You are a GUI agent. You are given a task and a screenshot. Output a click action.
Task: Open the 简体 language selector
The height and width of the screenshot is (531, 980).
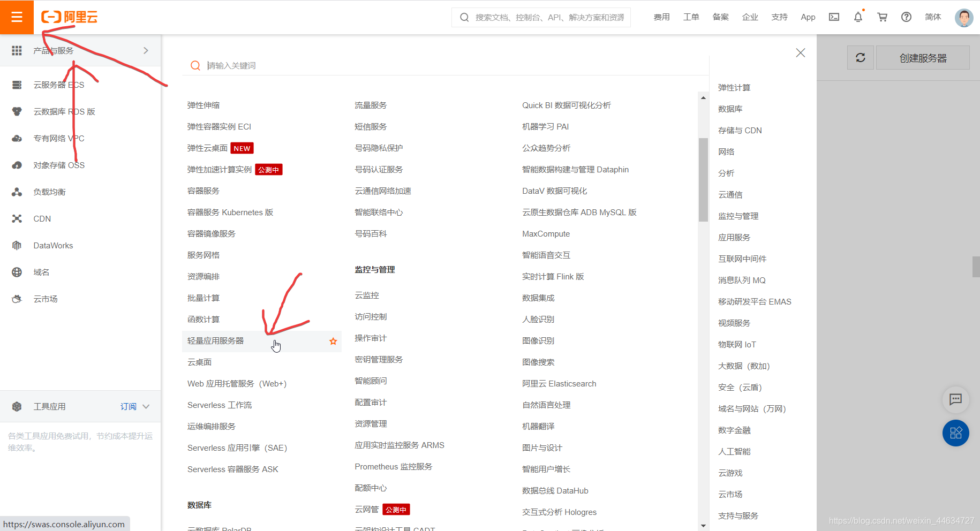[933, 17]
